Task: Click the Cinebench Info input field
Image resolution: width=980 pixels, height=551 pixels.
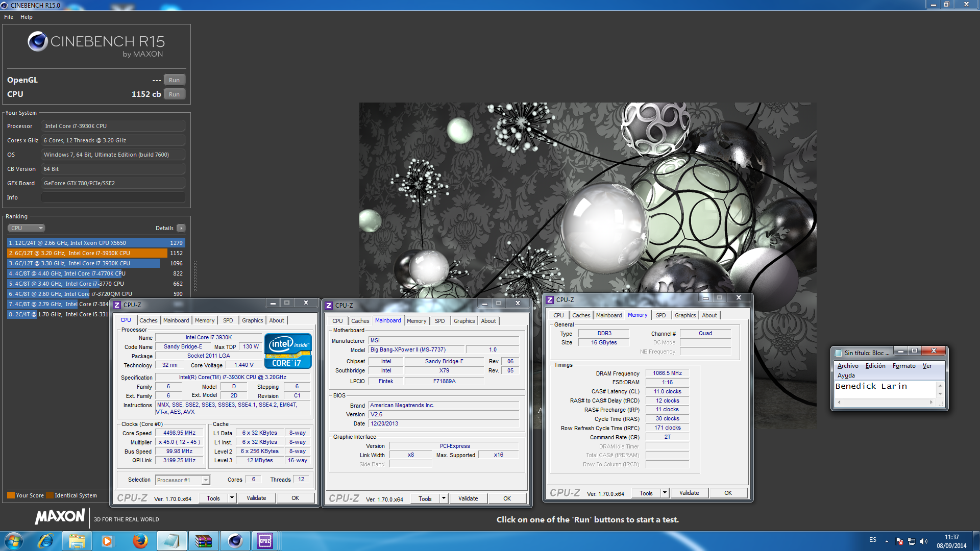Action: (113, 197)
